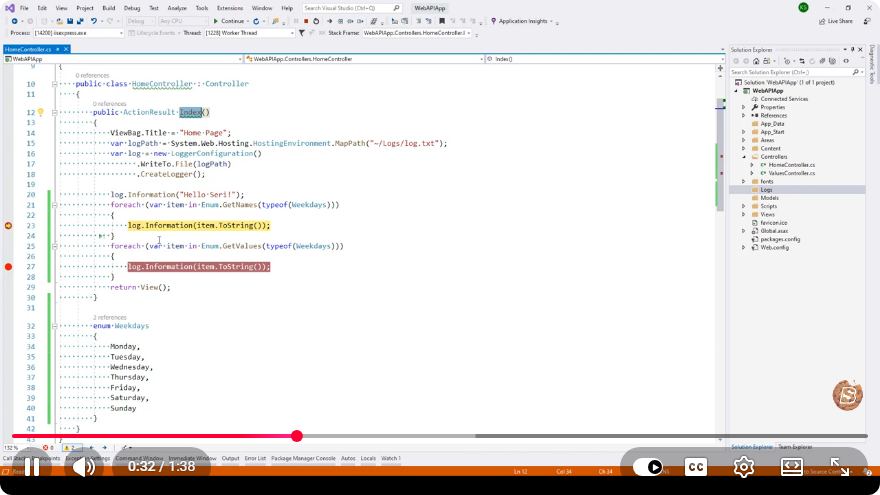Toggle the autoplay switch

(648, 467)
